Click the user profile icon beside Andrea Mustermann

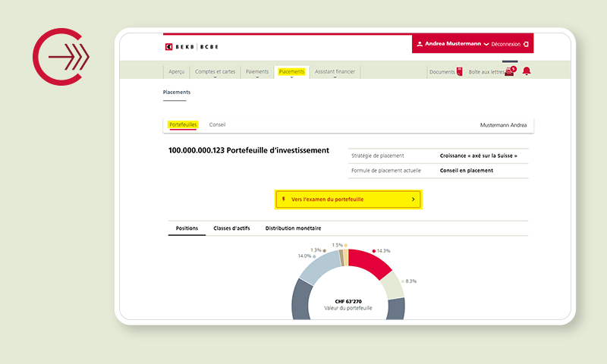coord(420,45)
